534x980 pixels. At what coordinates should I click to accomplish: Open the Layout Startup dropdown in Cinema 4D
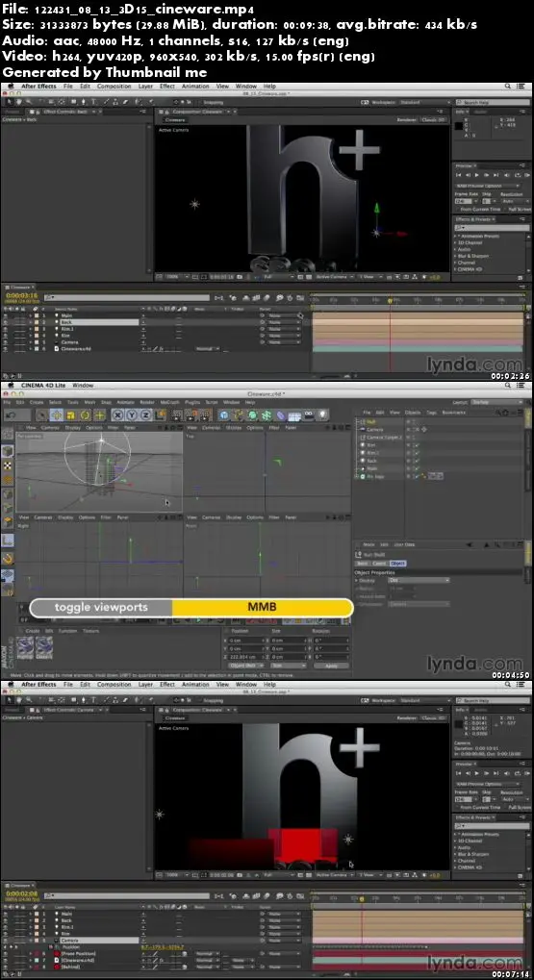496,403
